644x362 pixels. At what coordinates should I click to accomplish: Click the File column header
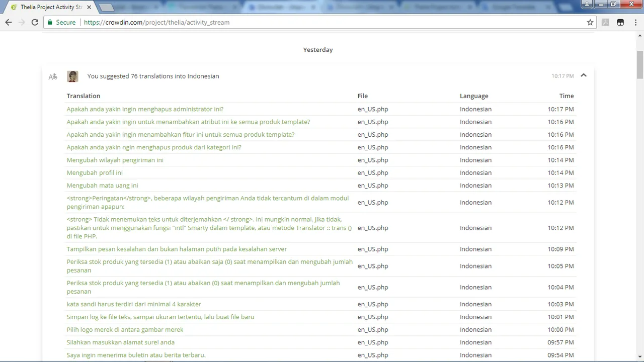tap(363, 96)
